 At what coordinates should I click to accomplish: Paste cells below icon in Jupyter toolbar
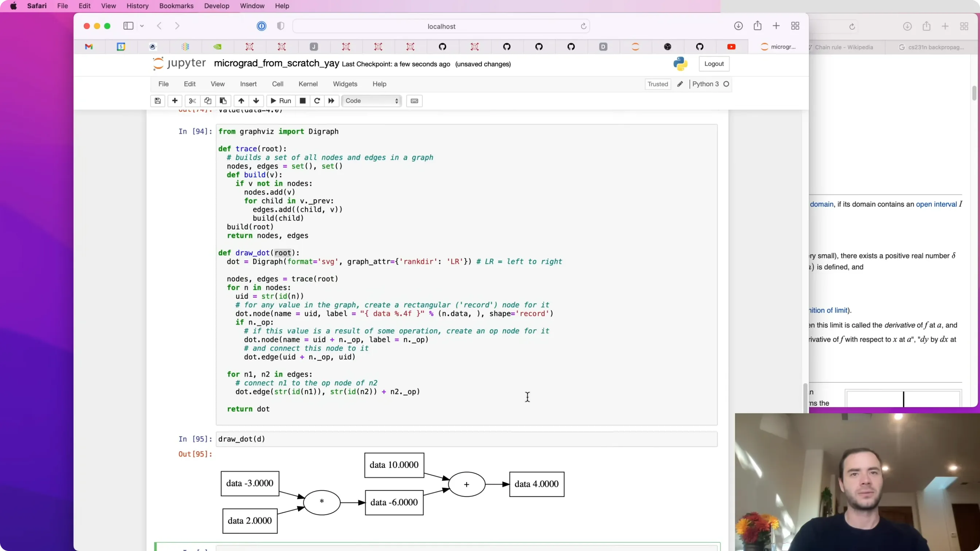(223, 101)
